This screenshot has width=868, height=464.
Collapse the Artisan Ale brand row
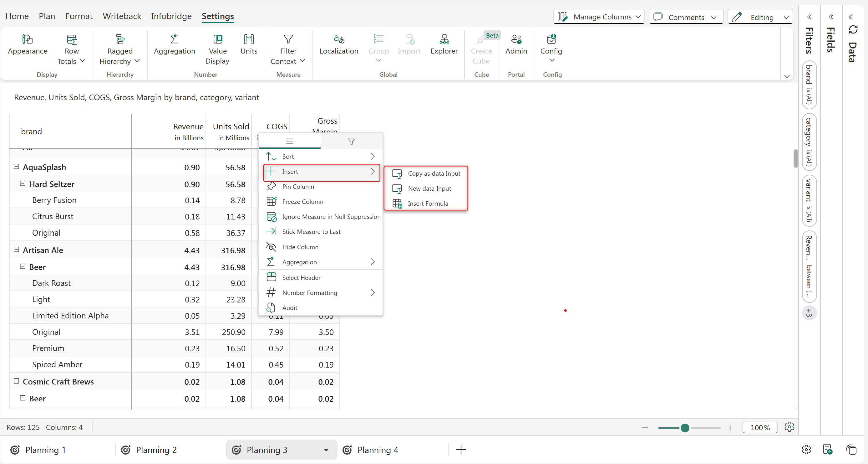click(16, 250)
